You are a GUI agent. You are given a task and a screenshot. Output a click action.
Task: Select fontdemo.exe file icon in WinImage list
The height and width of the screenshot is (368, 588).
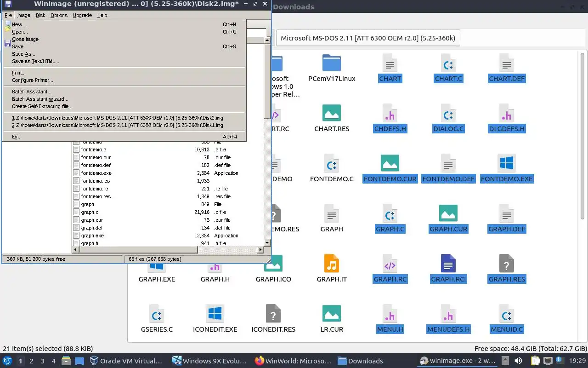(76, 173)
